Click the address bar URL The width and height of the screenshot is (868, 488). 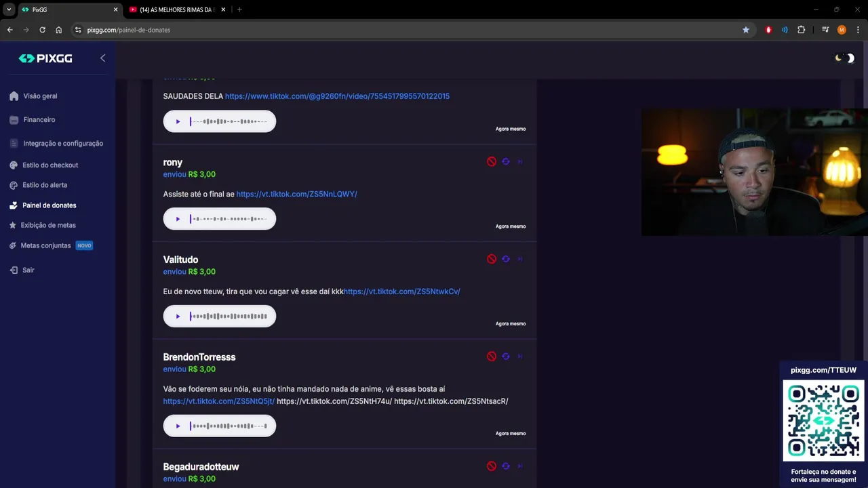click(129, 30)
